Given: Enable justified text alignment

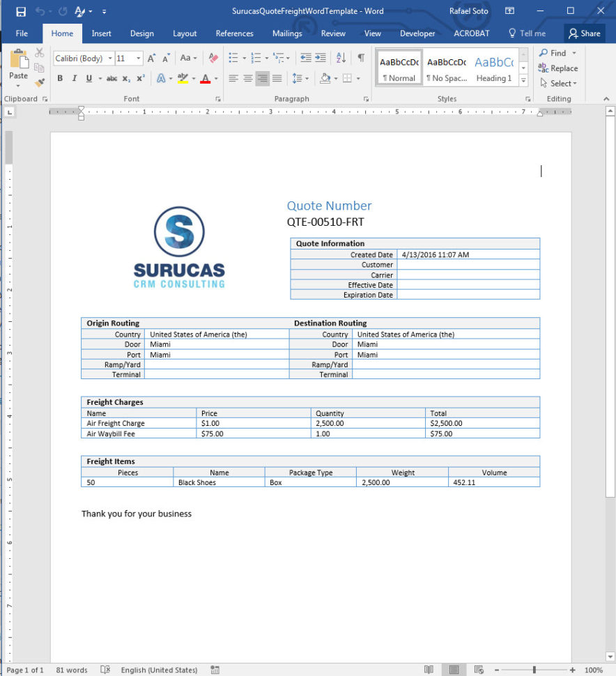Looking at the screenshot, I should [x=277, y=78].
